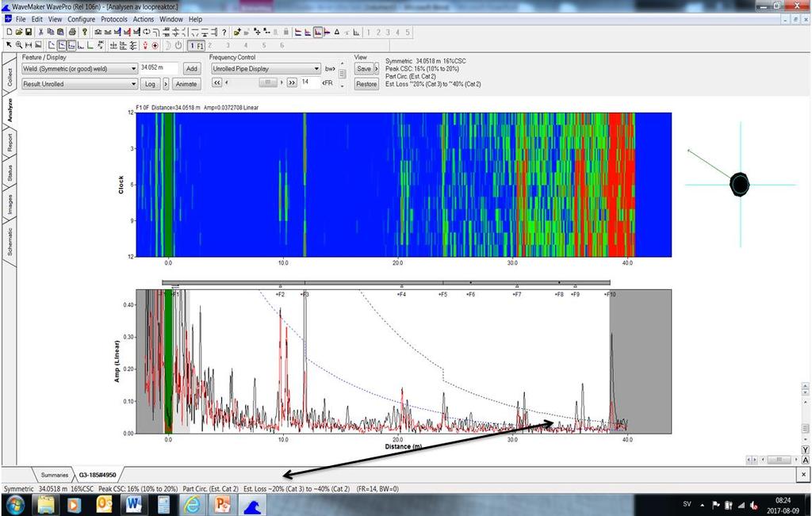Open Windows Explorer from the taskbar
Viewport: 812px width, 516px height.
click(45, 504)
